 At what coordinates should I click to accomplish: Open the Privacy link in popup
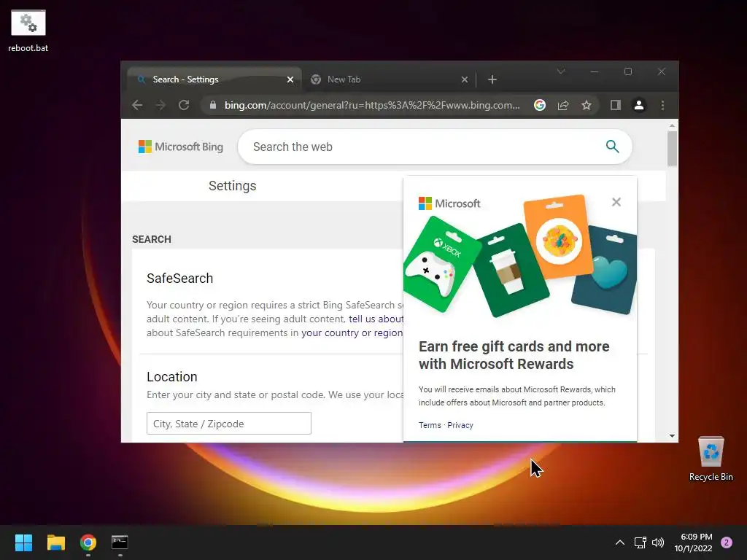click(460, 425)
